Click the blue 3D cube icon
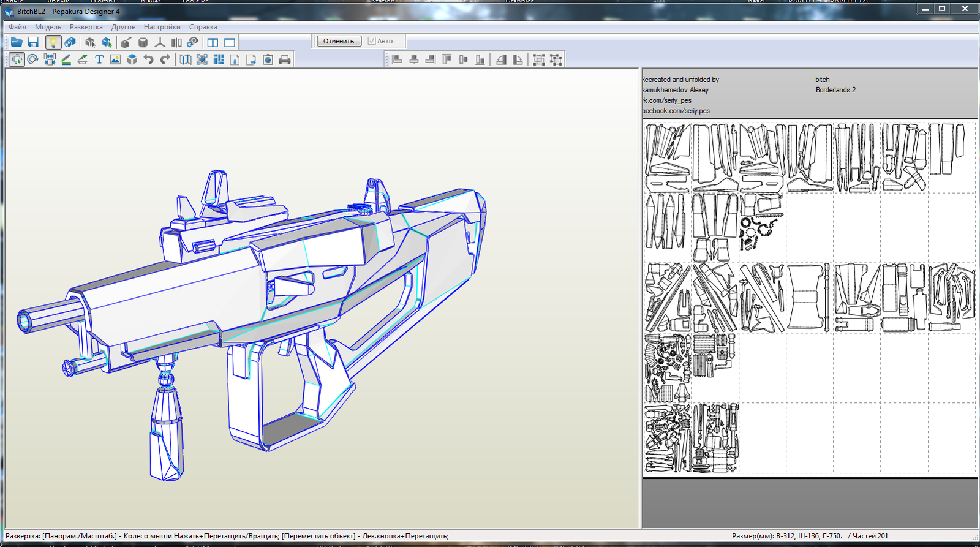This screenshot has height=547, width=980. [x=132, y=59]
